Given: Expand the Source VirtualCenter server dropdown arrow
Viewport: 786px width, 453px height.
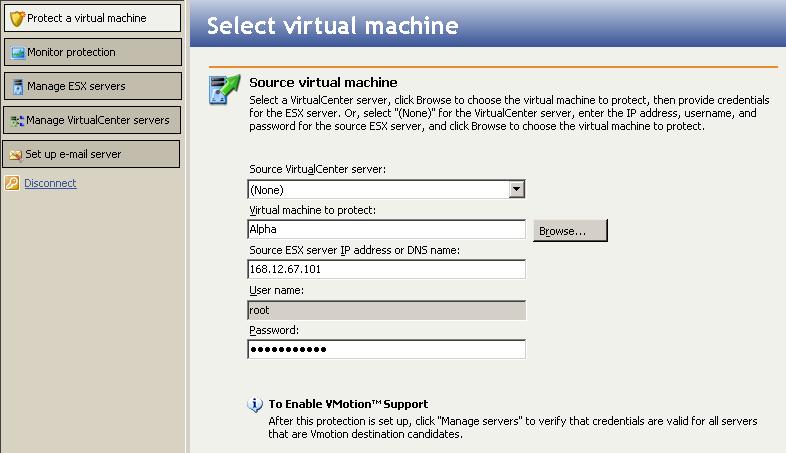Looking at the screenshot, I should pyautogui.click(x=516, y=189).
